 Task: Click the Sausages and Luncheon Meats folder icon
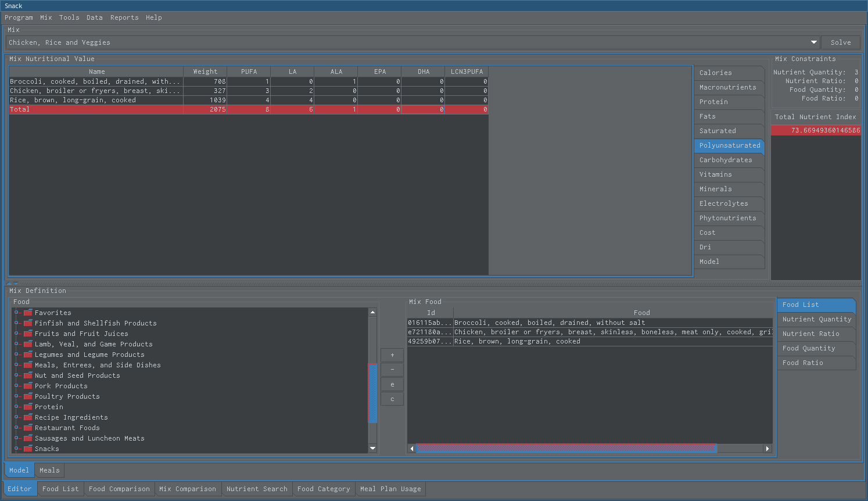point(28,438)
